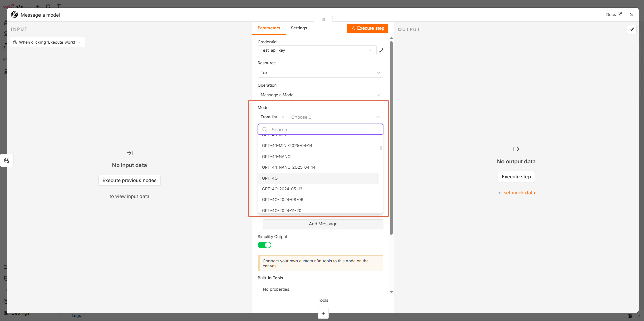Click the Execute step button in Output panel
Image resolution: width=644 pixels, height=321 pixels.
[516, 177]
